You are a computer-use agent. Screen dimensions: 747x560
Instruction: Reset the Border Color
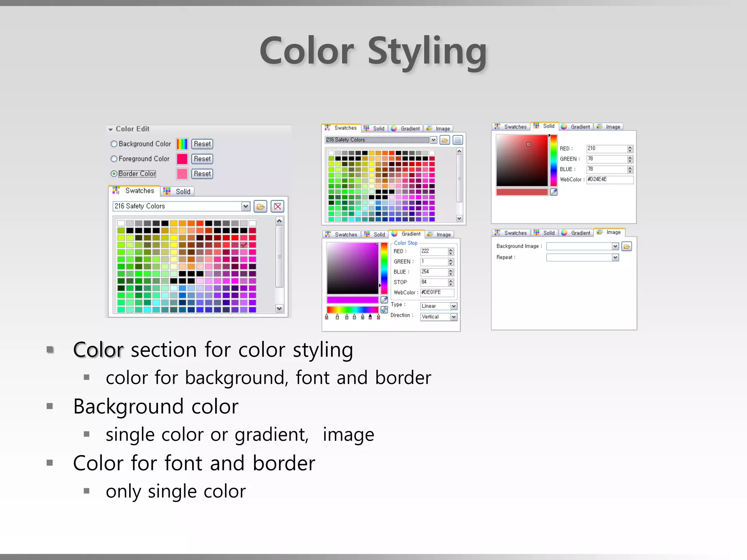click(x=202, y=174)
